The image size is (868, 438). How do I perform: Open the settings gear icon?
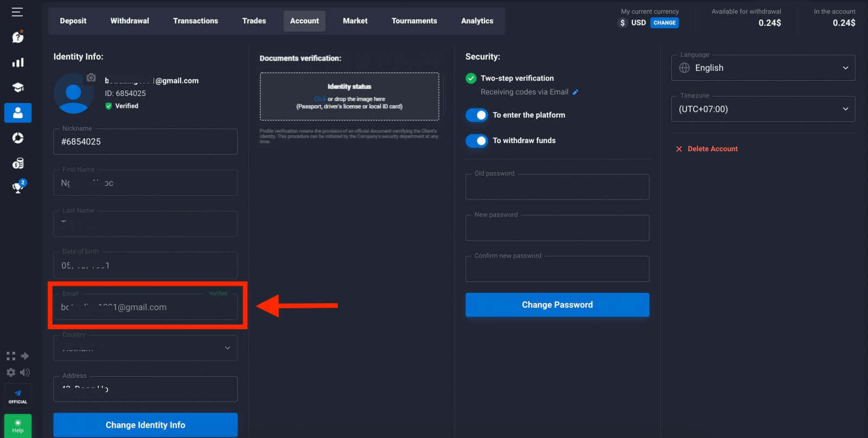[10, 372]
